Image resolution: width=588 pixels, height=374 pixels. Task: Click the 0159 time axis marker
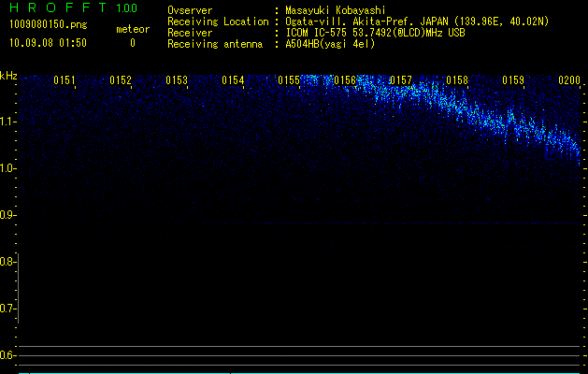coord(513,80)
